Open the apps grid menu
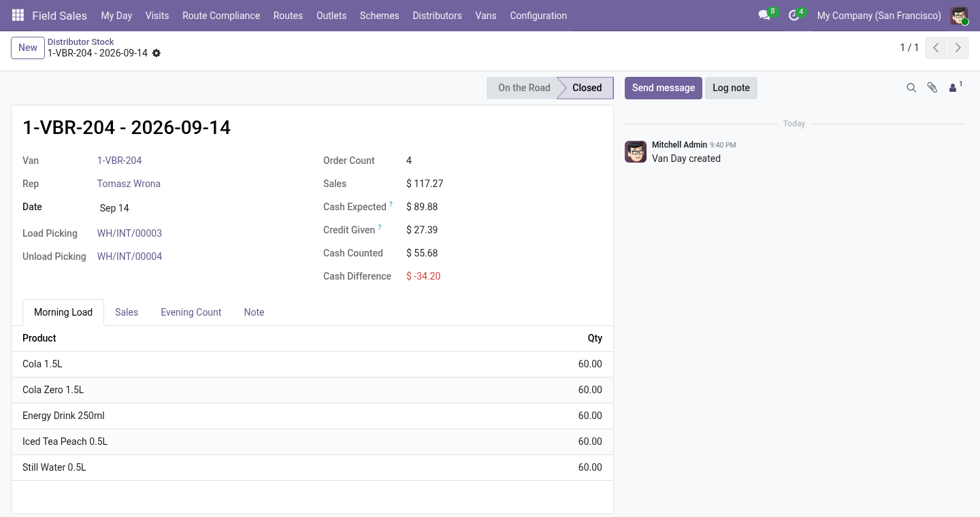 18,16
